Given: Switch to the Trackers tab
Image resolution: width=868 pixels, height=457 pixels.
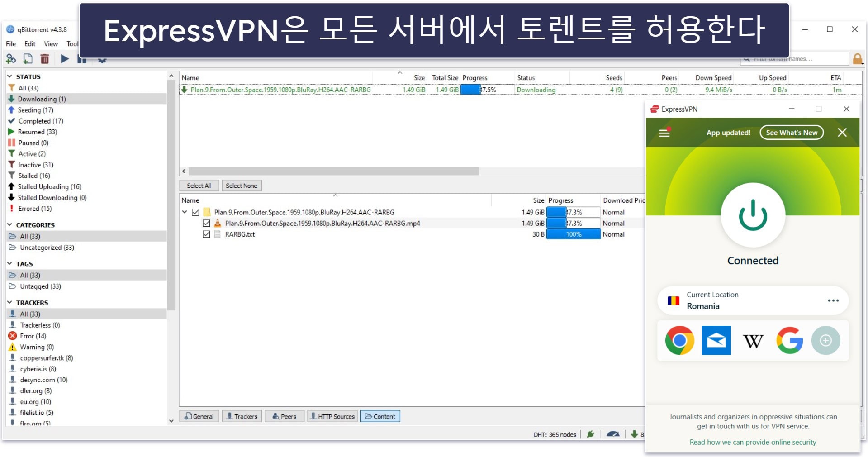Looking at the screenshot, I should click(242, 416).
